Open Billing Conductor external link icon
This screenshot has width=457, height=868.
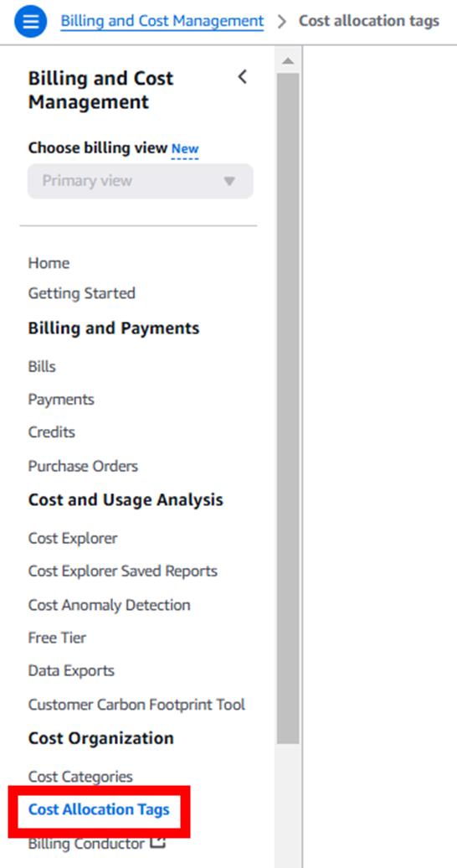(158, 843)
